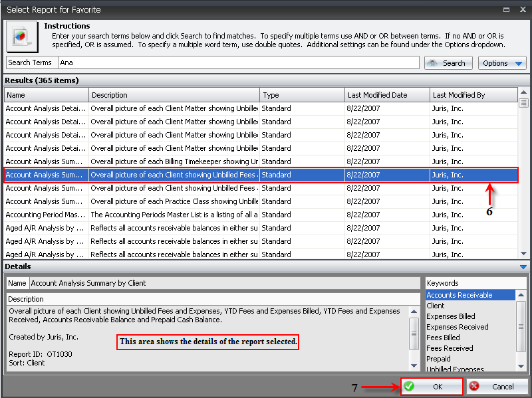Sort by the Last Modified Date column
Image resolution: width=532 pixels, height=398 pixels.
387,95
